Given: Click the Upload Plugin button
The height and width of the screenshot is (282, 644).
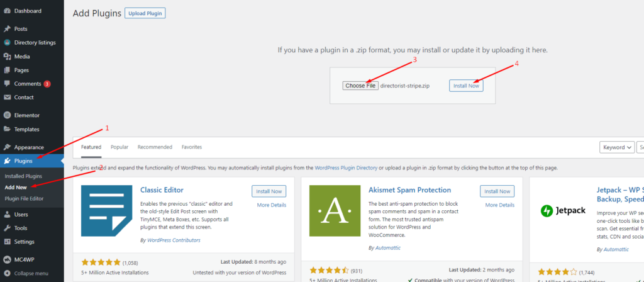Looking at the screenshot, I should pyautogui.click(x=145, y=13).
